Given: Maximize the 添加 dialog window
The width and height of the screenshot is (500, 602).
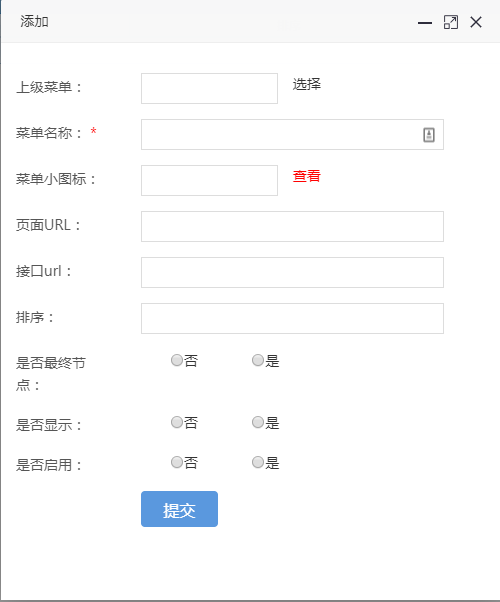Looking at the screenshot, I should [450, 22].
